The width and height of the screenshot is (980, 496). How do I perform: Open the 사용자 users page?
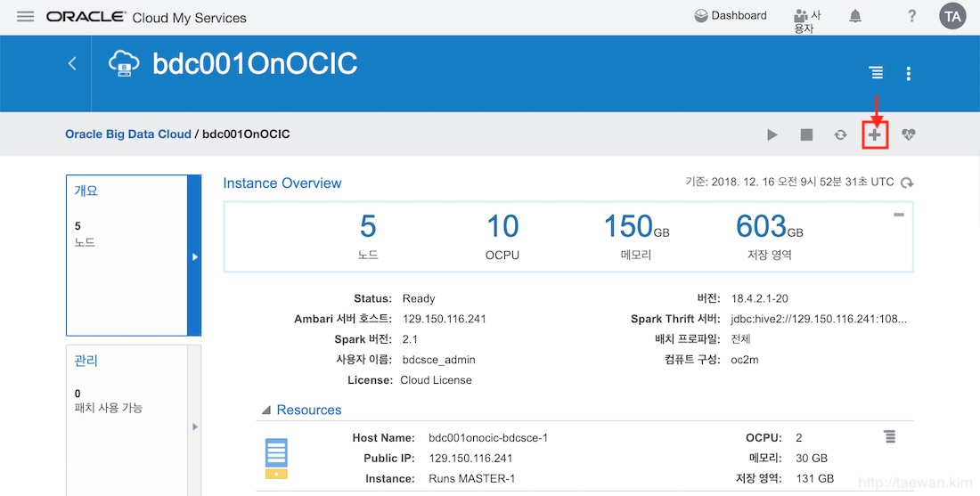[807, 21]
